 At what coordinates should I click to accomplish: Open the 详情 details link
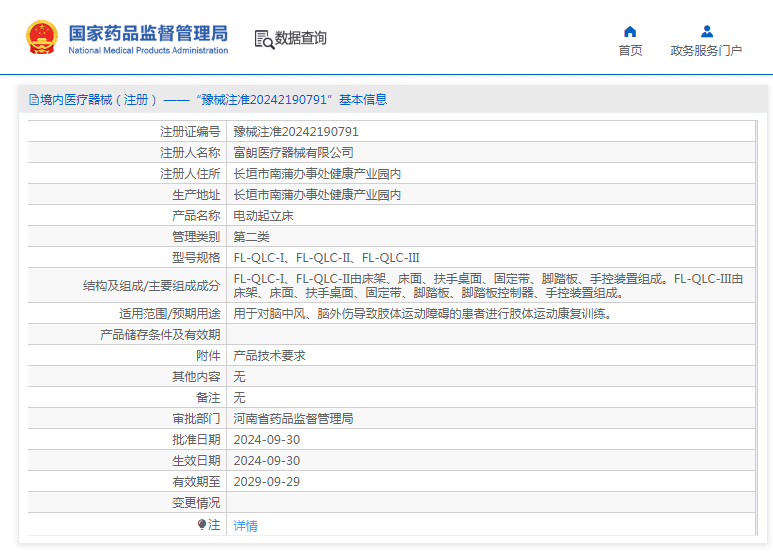[246, 526]
